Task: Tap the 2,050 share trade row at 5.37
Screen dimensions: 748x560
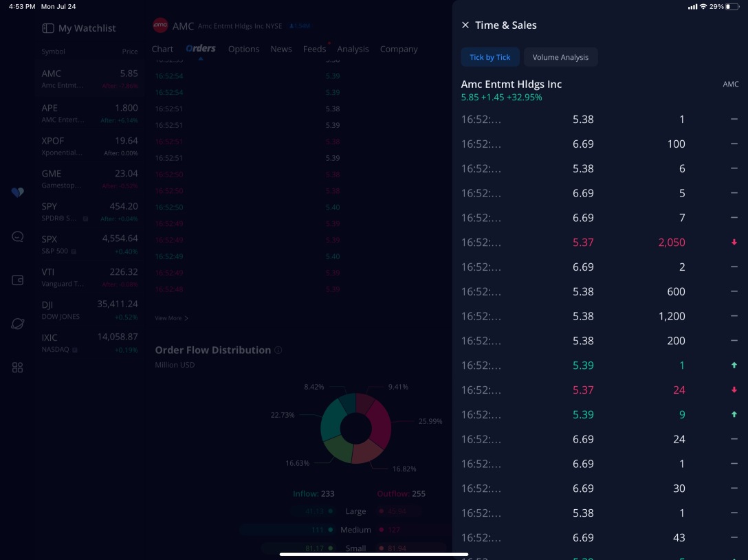Action: [598, 243]
